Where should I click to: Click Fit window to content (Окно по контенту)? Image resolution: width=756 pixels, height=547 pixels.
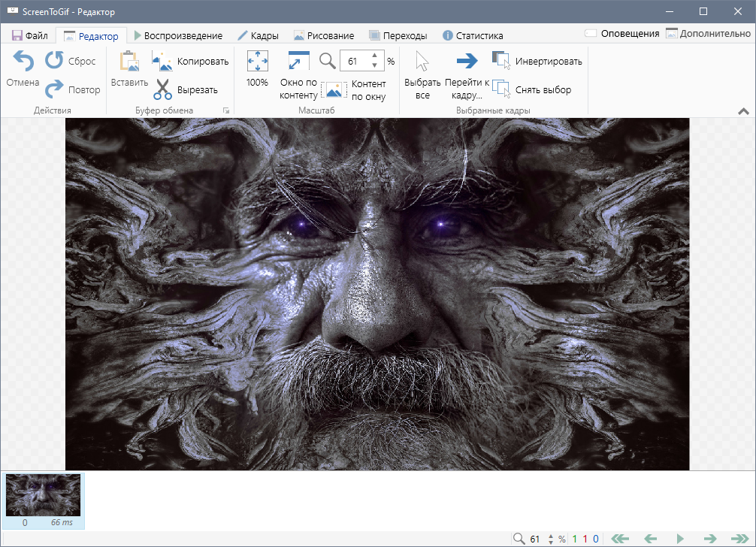point(298,62)
